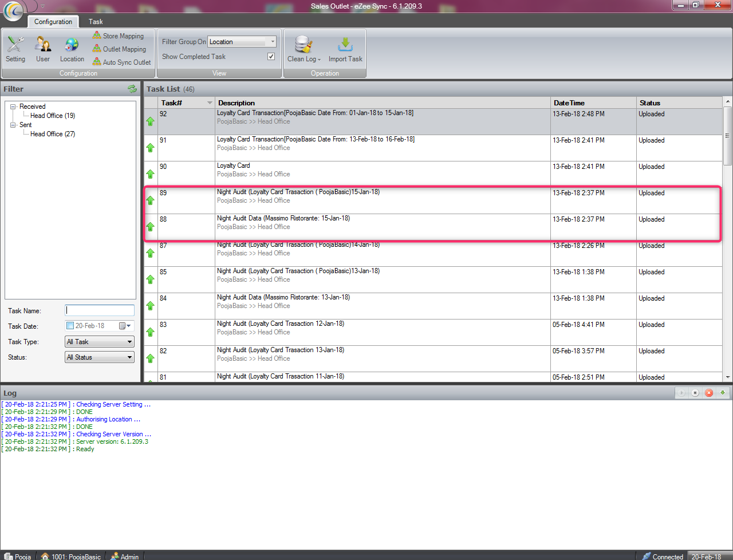Select Head Office (27) under Sent
The width and height of the screenshot is (733, 560).
pos(53,134)
